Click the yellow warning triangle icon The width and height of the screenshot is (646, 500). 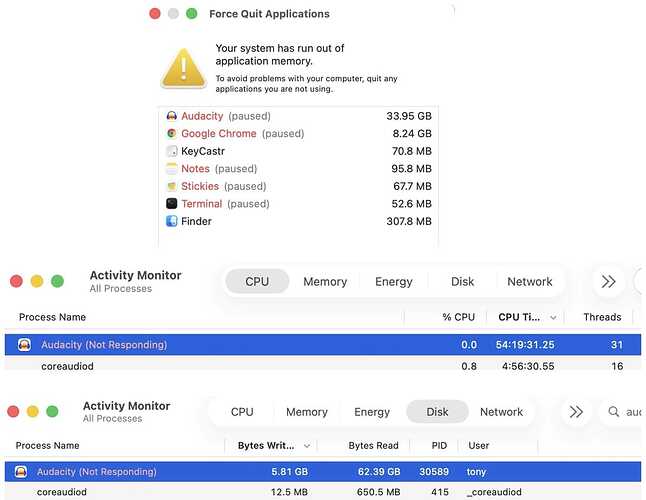click(184, 68)
